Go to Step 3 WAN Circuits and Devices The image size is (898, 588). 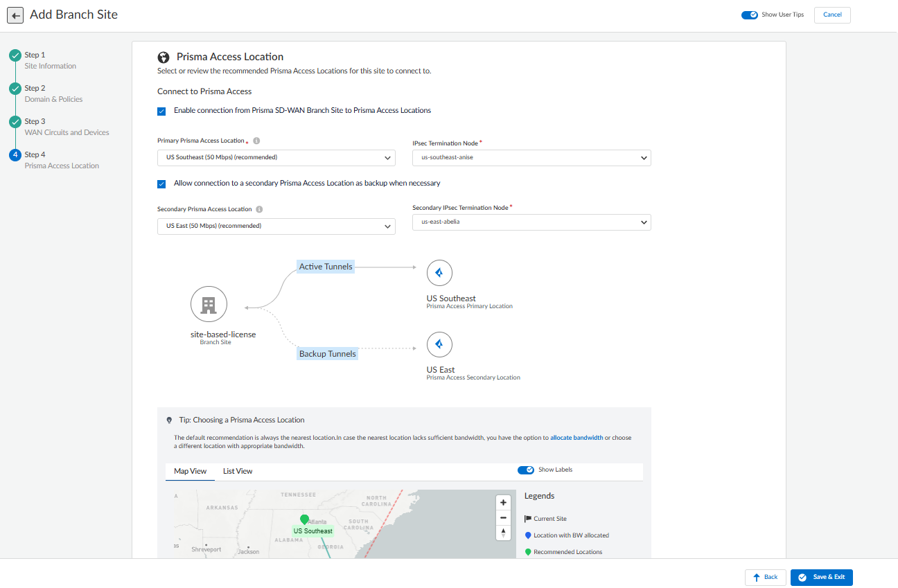pyautogui.click(x=67, y=127)
